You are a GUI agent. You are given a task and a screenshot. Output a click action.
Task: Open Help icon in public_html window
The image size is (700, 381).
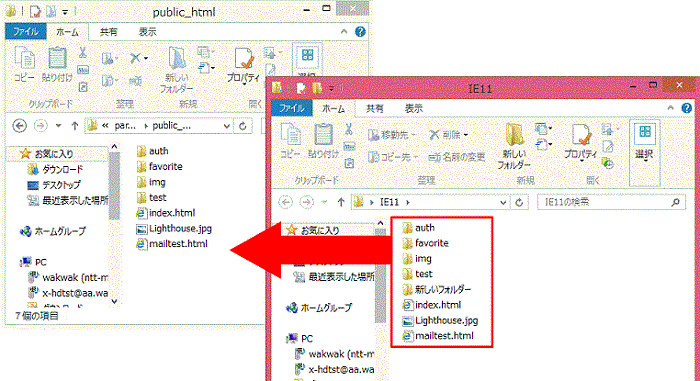tap(360, 31)
